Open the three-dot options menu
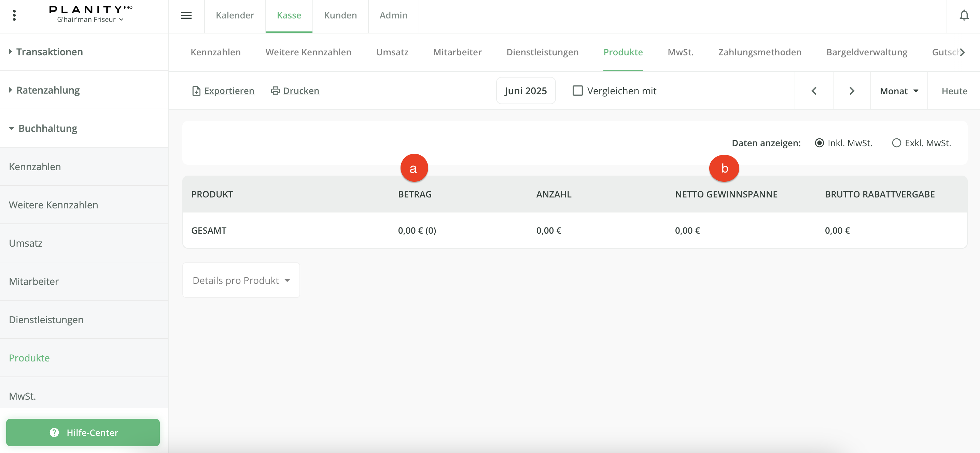This screenshot has width=980, height=453. (x=14, y=16)
